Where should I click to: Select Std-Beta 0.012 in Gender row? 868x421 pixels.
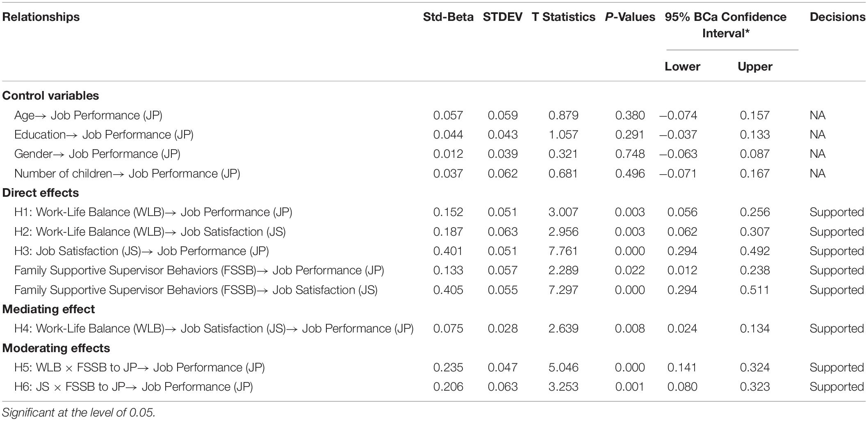coord(448,154)
